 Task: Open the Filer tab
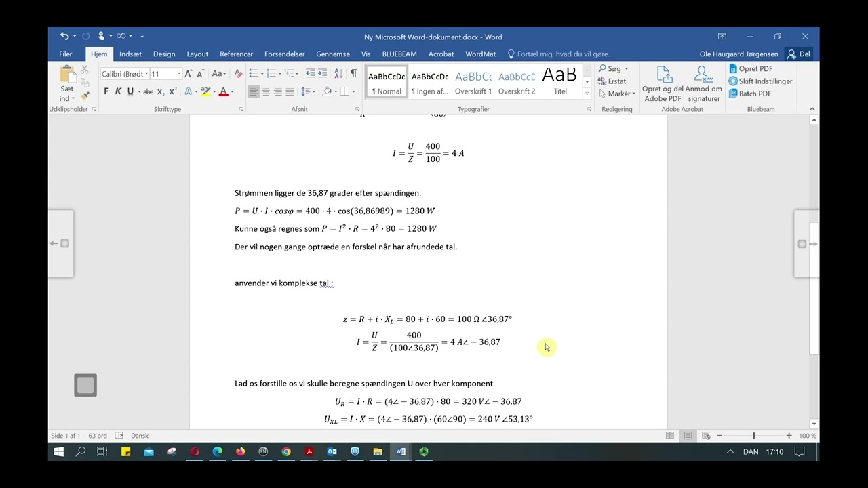(x=66, y=54)
